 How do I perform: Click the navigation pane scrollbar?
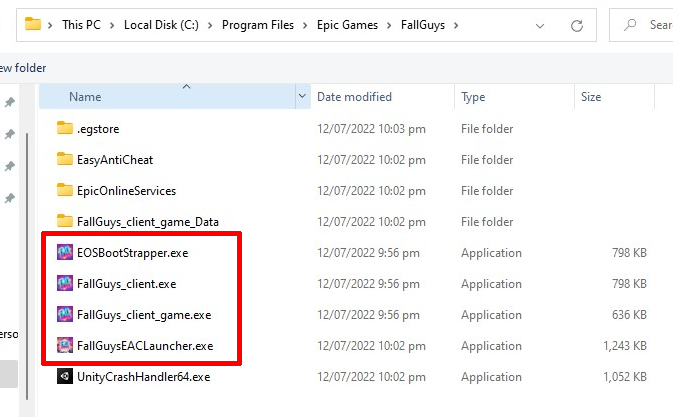click(27, 266)
